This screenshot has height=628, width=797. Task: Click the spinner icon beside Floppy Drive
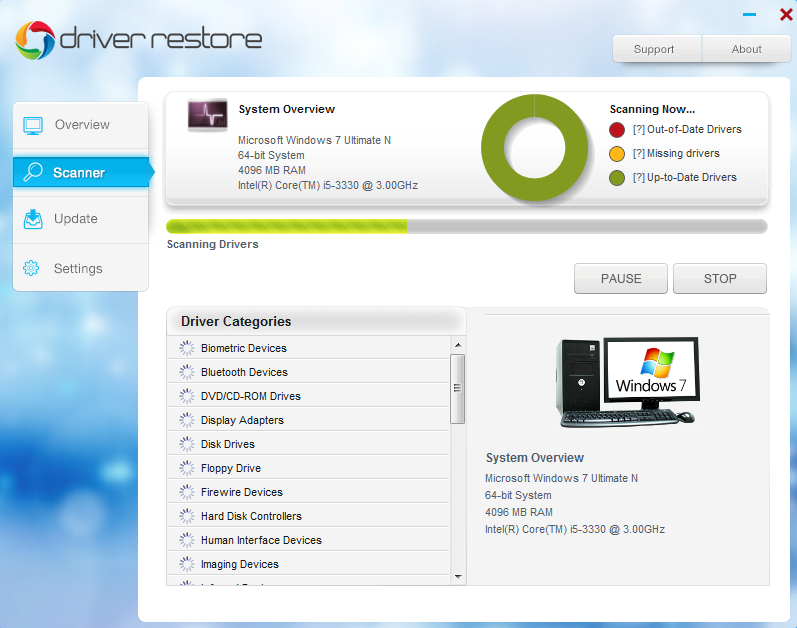click(x=187, y=467)
